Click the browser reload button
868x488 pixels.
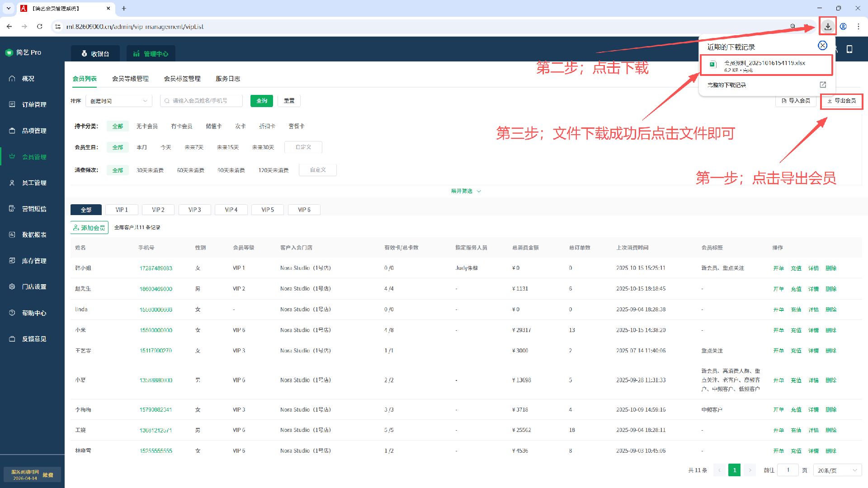pyautogui.click(x=40, y=27)
